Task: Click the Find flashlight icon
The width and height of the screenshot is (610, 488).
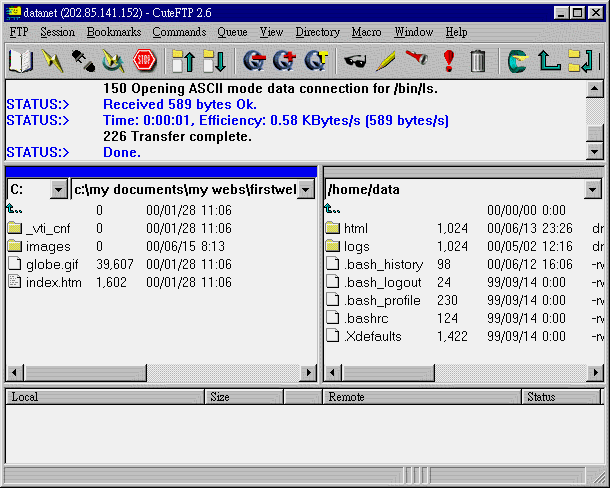Action: click(417, 58)
